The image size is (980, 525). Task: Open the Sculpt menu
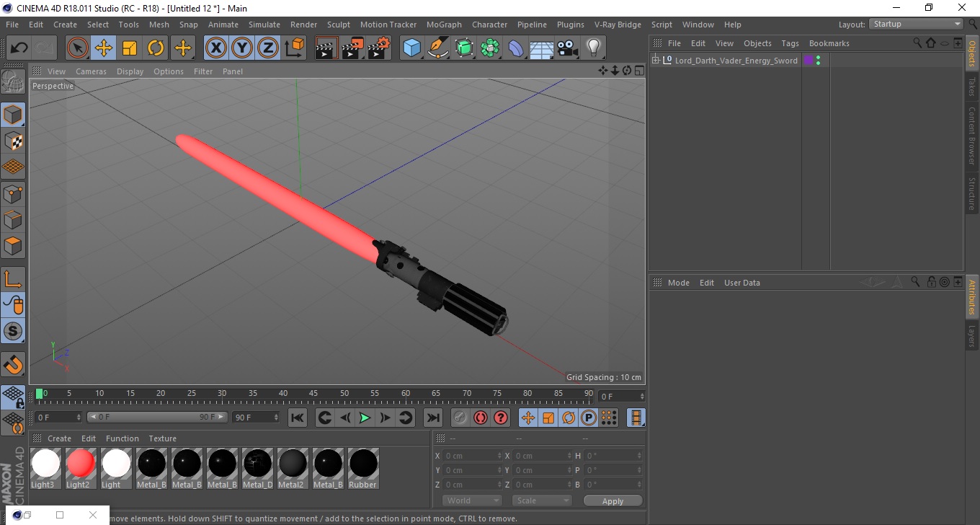(x=339, y=25)
